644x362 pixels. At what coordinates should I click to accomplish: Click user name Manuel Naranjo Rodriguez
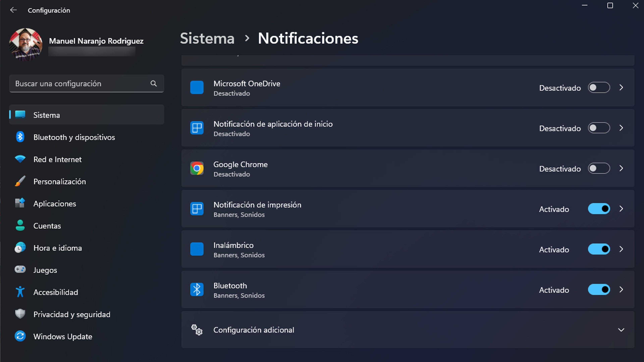[x=96, y=41]
